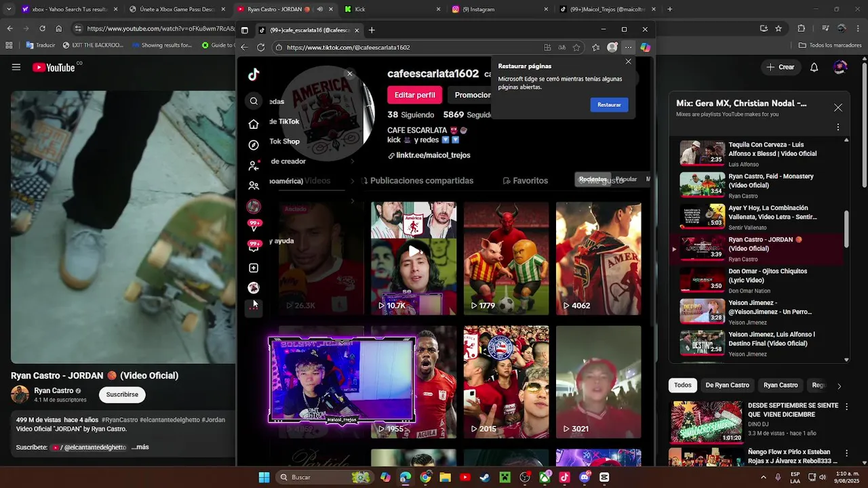The image size is (868, 488).
Task: Click the TikTok logo in the sidebar
Action: (x=254, y=75)
